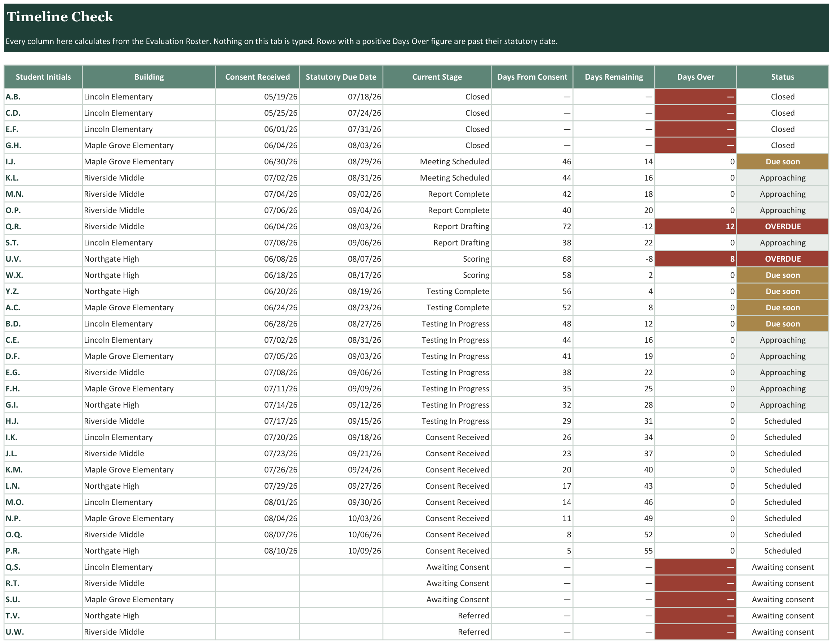The width and height of the screenshot is (833, 644).
Task: Select the Building column header
Action: (149, 77)
